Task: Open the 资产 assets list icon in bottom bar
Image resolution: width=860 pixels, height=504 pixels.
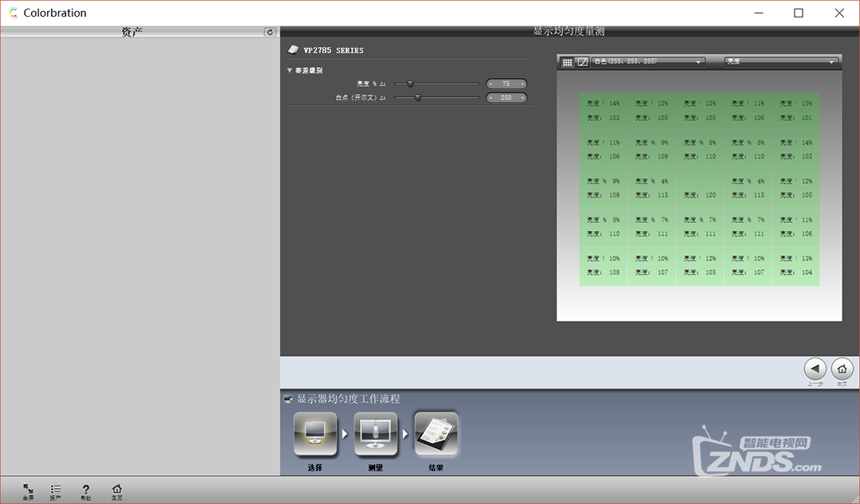Action: [x=56, y=490]
